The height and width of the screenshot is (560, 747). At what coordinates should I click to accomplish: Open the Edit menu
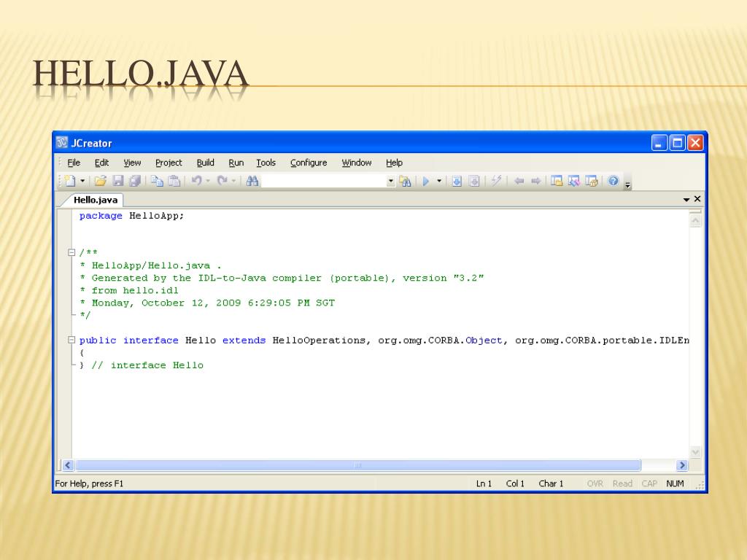click(101, 163)
